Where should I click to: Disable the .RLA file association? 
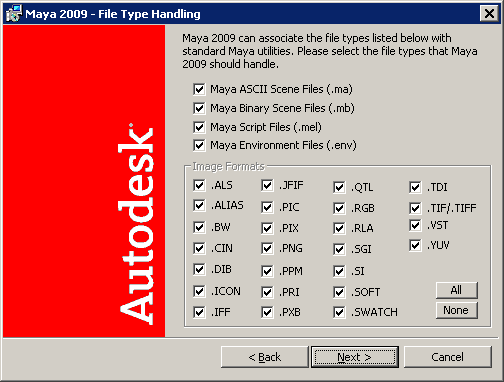(x=339, y=228)
